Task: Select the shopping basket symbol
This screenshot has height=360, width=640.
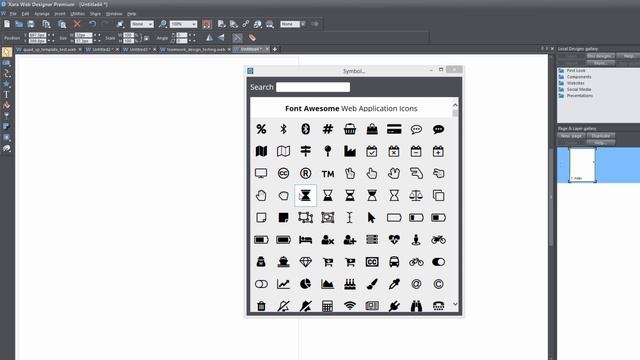Action: pos(350,129)
